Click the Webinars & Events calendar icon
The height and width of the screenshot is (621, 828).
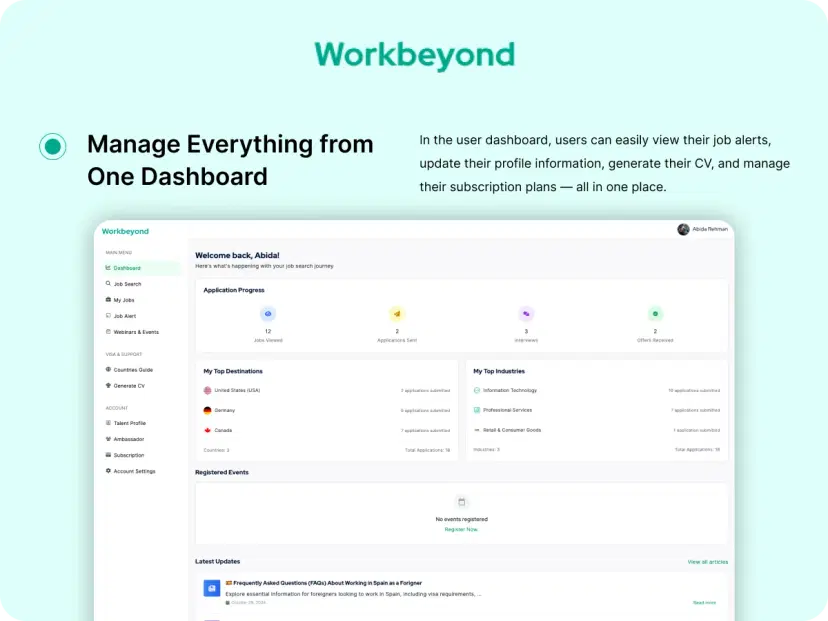(x=108, y=331)
